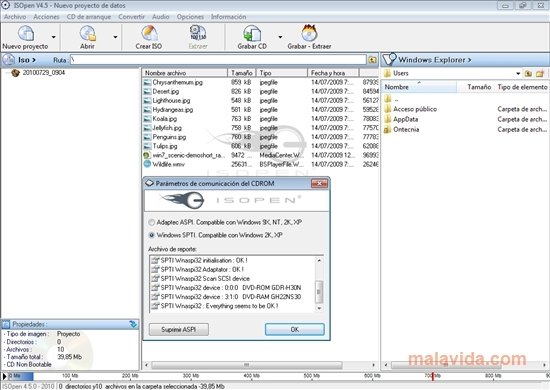This screenshot has width=550, height=390.
Task: Click the 'Everything seems to be OK' log line
Action: pyautogui.click(x=215, y=306)
